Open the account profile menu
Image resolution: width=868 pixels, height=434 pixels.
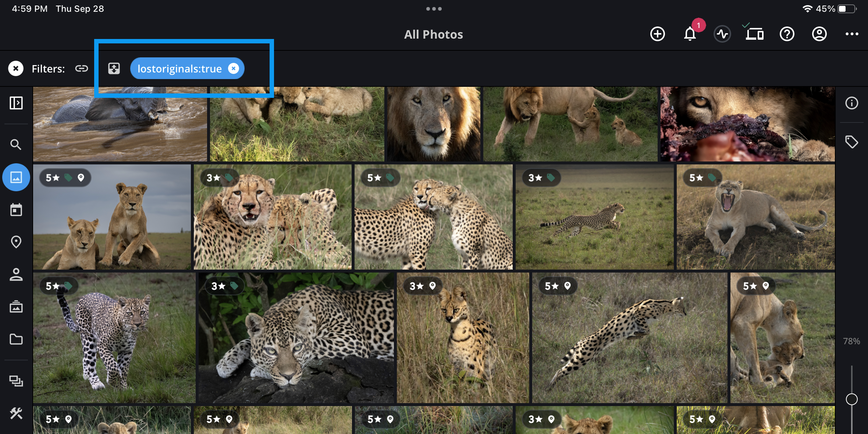pos(819,34)
